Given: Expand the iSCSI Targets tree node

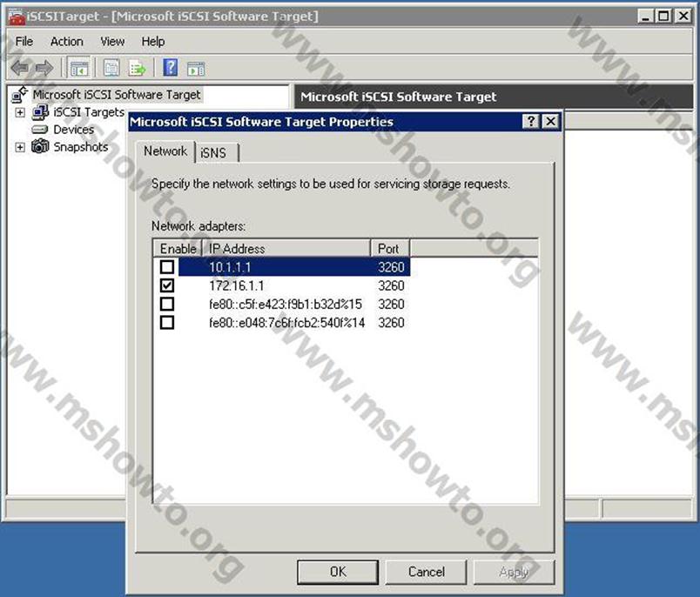Looking at the screenshot, I should click(20, 112).
